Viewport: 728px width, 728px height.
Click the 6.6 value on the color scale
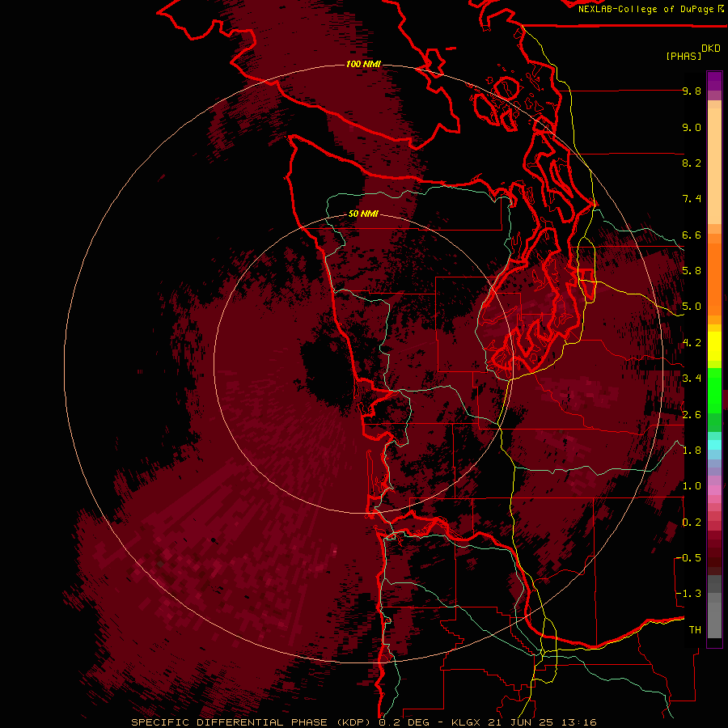[692, 235]
